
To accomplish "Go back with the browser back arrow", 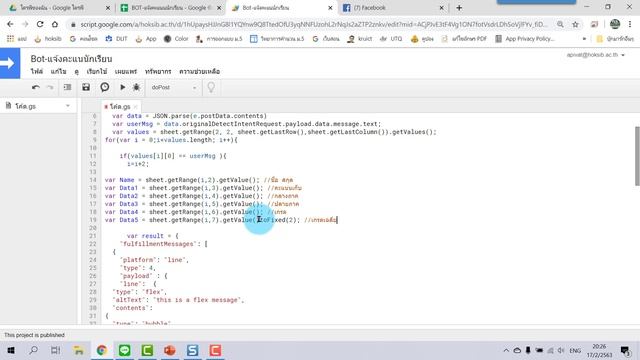I will point(10,24).
